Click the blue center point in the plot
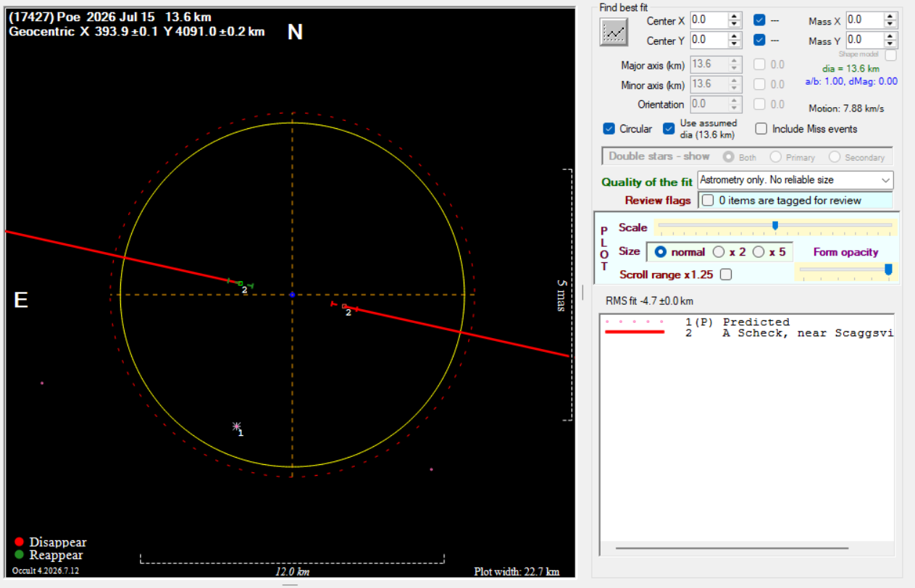915x588 pixels. [292, 295]
